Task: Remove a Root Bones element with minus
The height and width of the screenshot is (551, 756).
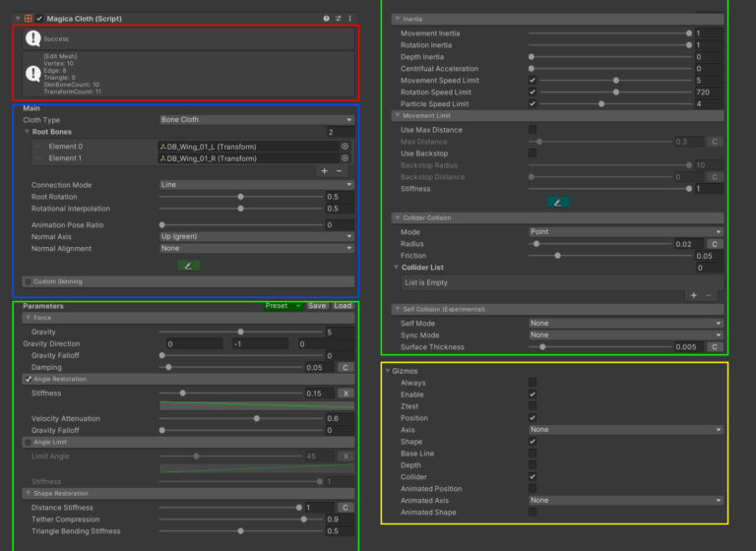Action: click(339, 171)
